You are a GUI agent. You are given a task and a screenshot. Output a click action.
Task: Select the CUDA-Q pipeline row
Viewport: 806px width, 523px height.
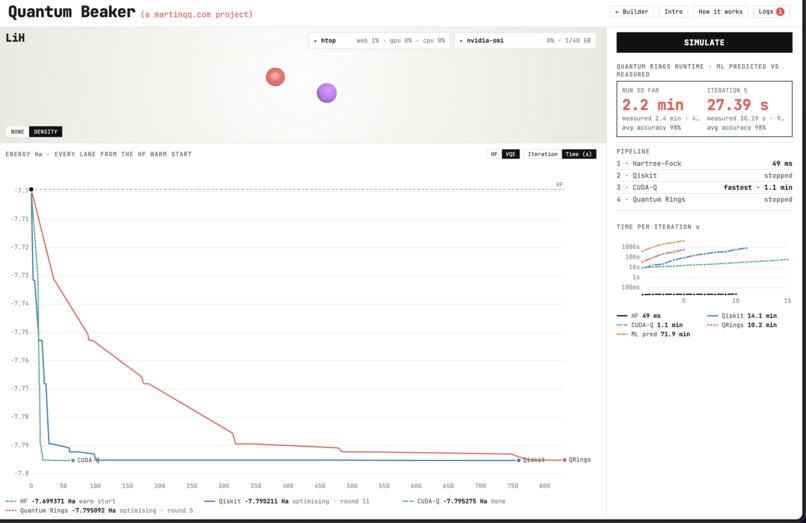(x=704, y=187)
